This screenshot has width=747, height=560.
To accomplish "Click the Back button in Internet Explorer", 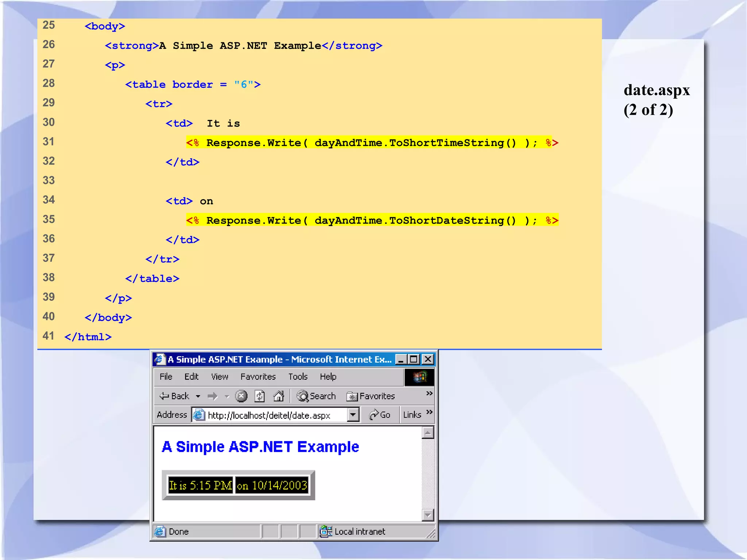I will pos(174,396).
